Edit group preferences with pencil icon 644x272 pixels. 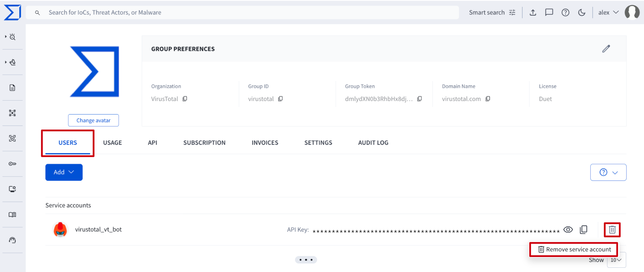coord(606,49)
